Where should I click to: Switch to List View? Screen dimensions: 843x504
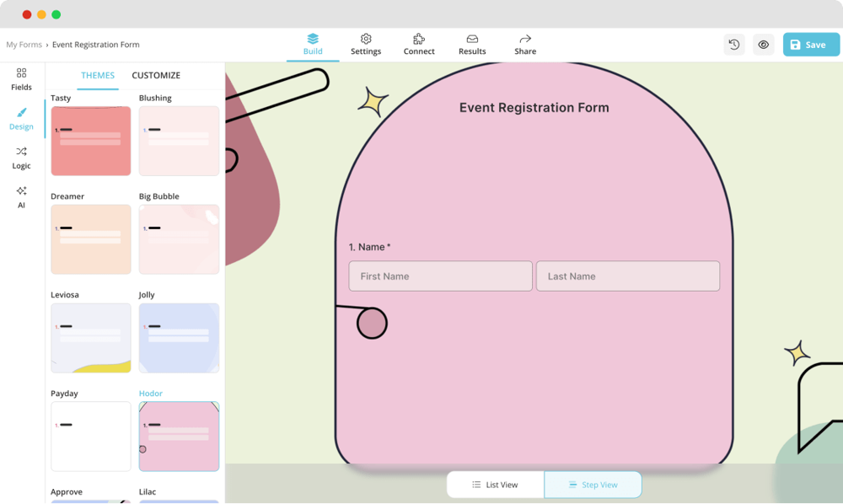click(495, 485)
